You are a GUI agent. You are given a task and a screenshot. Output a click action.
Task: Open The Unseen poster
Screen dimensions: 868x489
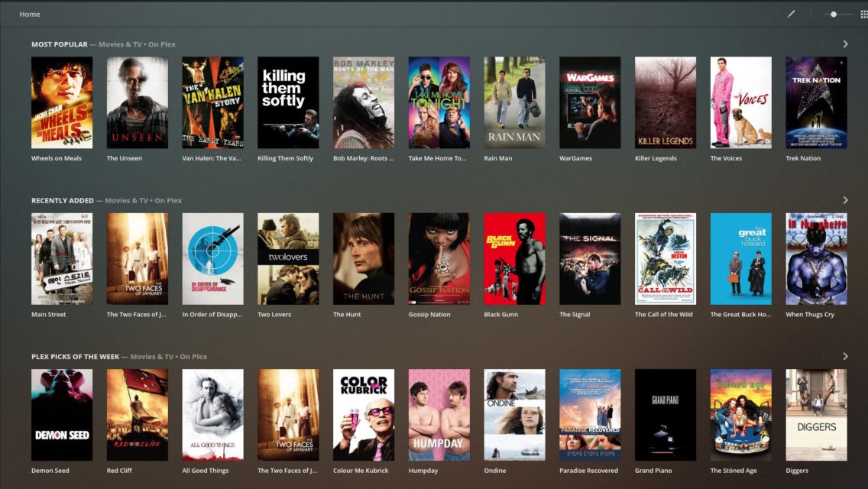[x=138, y=102]
